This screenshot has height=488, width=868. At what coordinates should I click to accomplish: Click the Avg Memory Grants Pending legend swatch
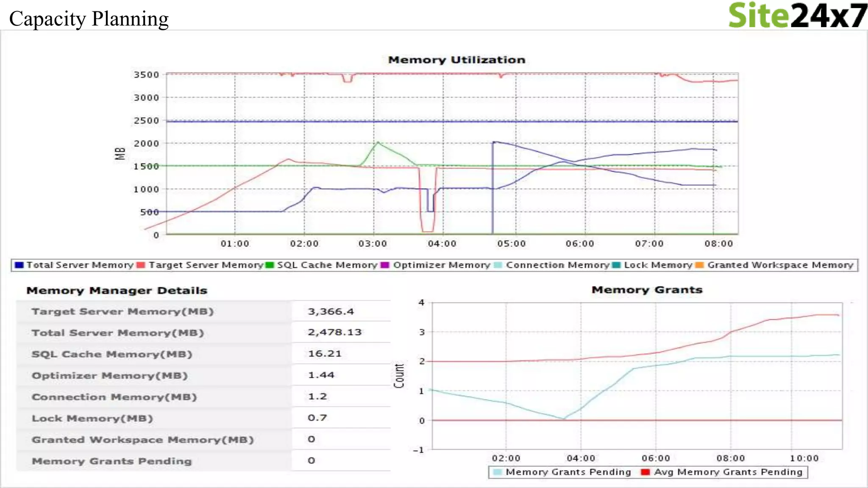[x=645, y=472]
